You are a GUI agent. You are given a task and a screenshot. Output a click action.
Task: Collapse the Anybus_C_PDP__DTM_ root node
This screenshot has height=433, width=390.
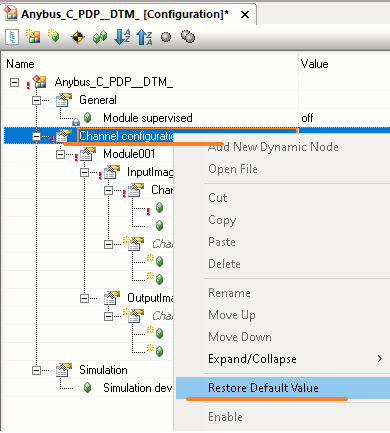pyautogui.click(x=14, y=82)
